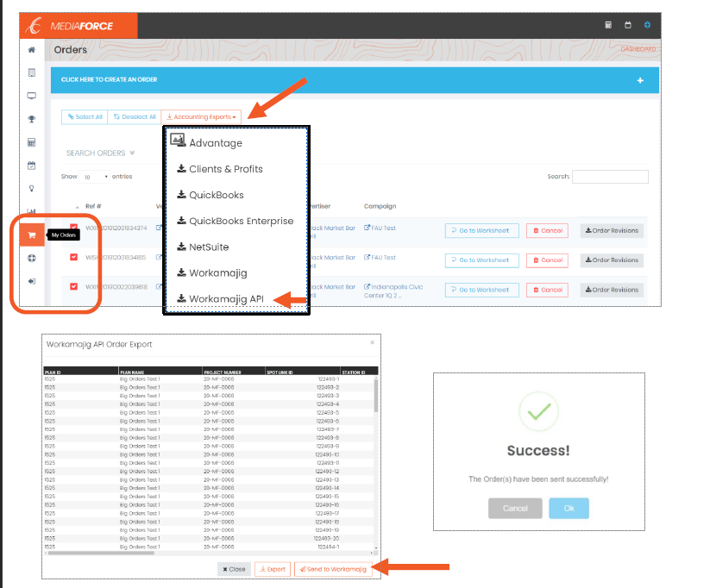Open the lightbulb icon in sidebar
This screenshot has width=710, height=588.
tap(32, 189)
